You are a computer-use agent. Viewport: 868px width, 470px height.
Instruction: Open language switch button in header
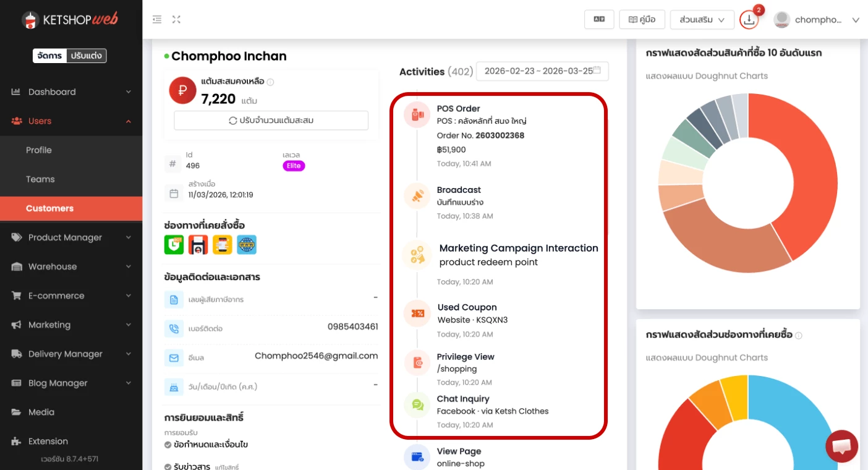[x=599, y=19]
